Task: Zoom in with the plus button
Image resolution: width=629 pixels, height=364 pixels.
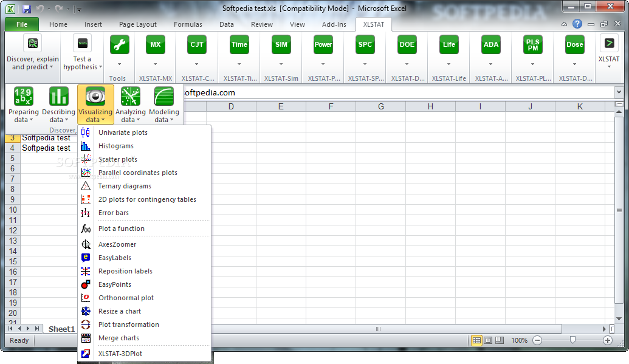Action: click(607, 340)
